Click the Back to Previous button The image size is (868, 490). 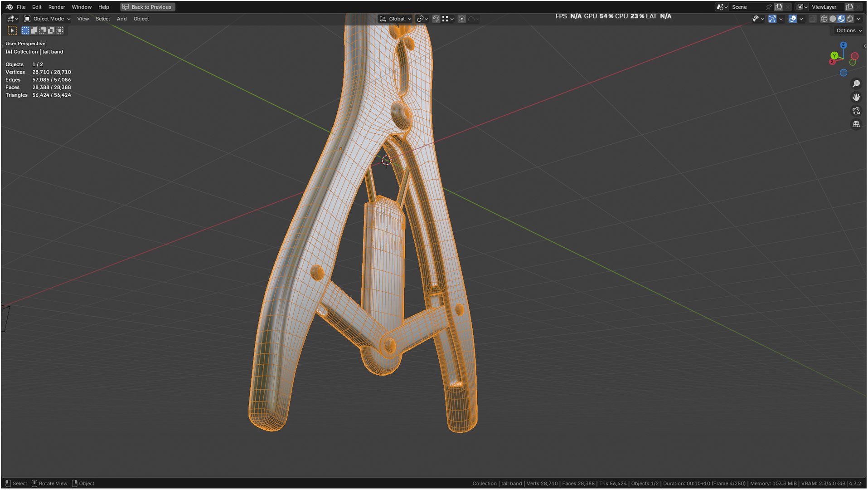(148, 7)
